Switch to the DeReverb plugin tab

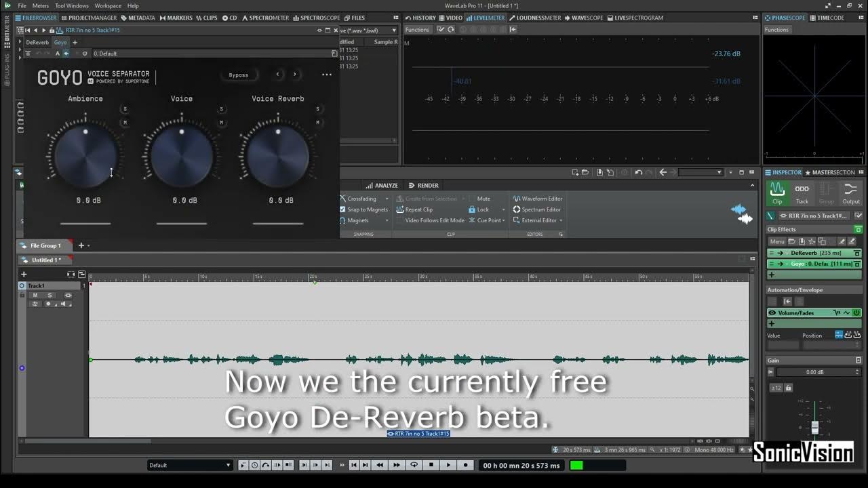[37, 42]
